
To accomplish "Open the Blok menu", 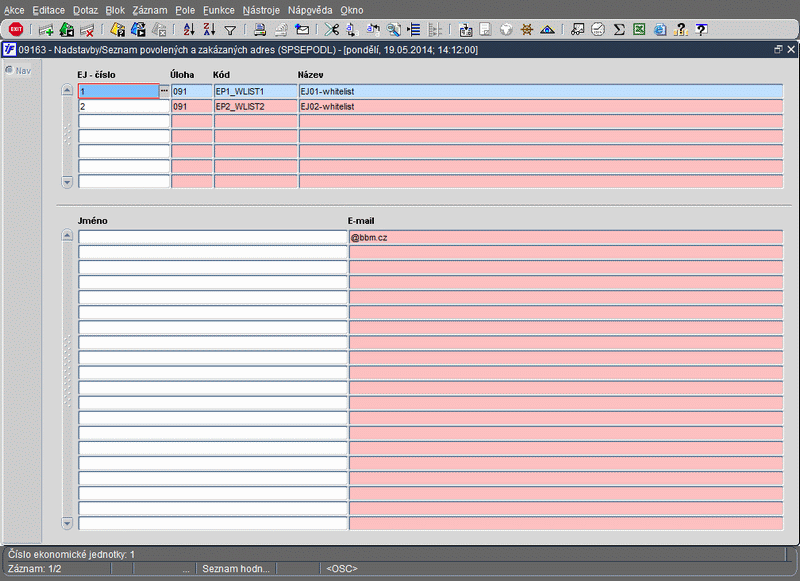I will (115, 10).
